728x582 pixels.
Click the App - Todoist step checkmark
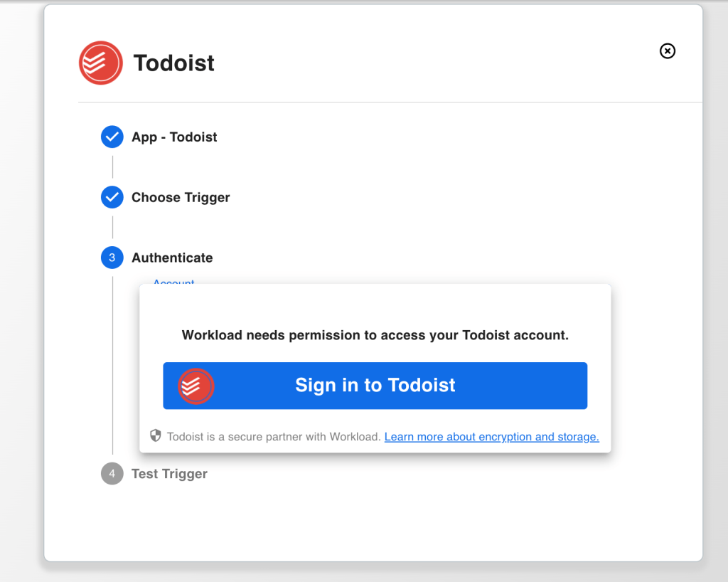click(x=112, y=137)
